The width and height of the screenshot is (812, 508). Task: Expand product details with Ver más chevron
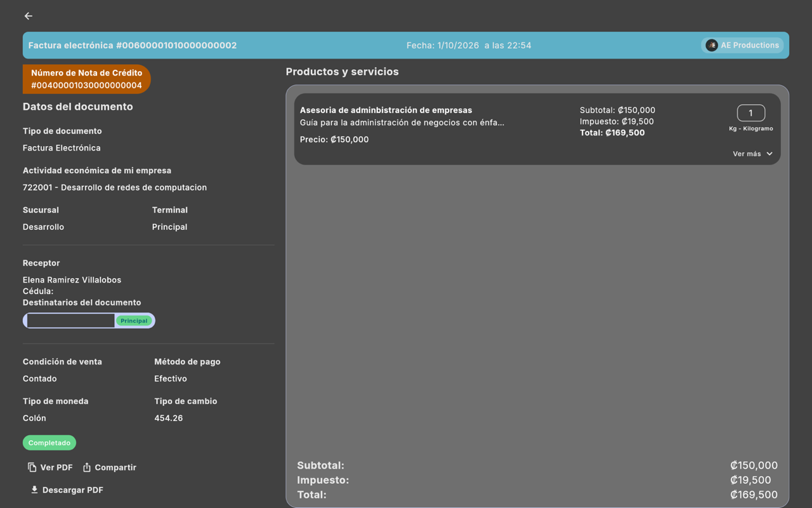(769, 154)
